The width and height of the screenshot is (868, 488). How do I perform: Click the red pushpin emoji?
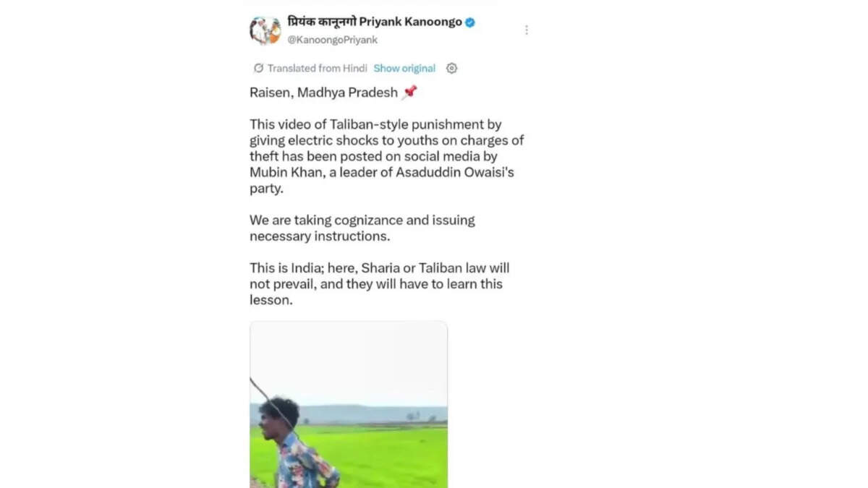(410, 92)
